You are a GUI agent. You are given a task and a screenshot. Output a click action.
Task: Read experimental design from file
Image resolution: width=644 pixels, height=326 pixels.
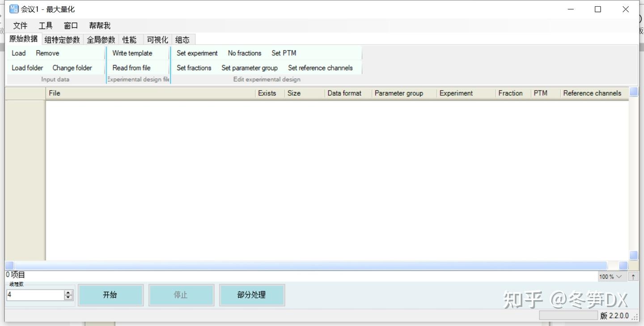(x=131, y=68)
